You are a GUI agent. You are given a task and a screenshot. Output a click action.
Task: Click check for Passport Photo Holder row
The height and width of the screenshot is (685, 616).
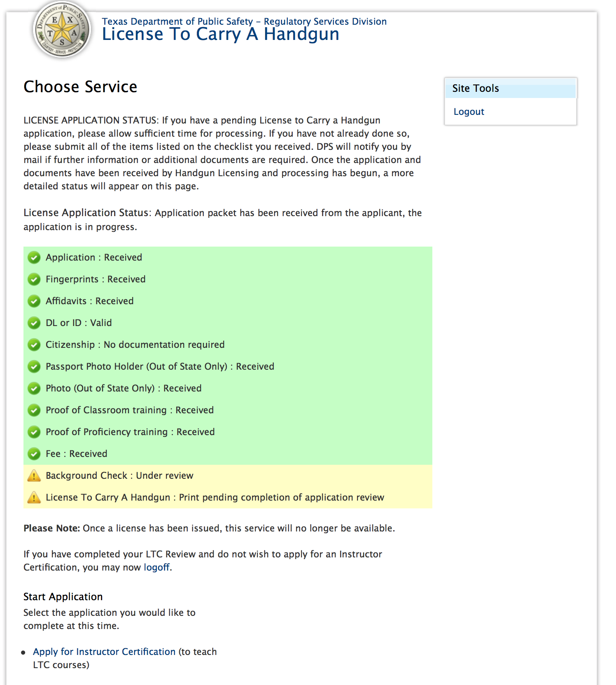[x=34, y=367]
